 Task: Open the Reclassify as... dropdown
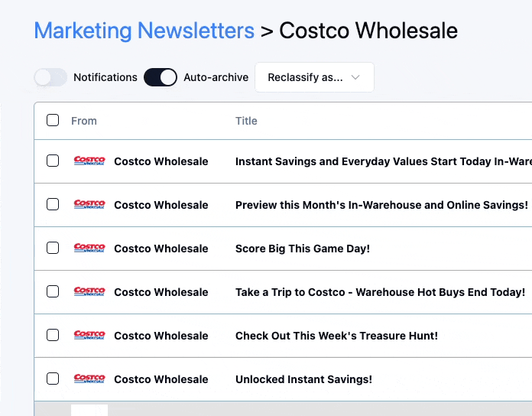coord(314,77)
